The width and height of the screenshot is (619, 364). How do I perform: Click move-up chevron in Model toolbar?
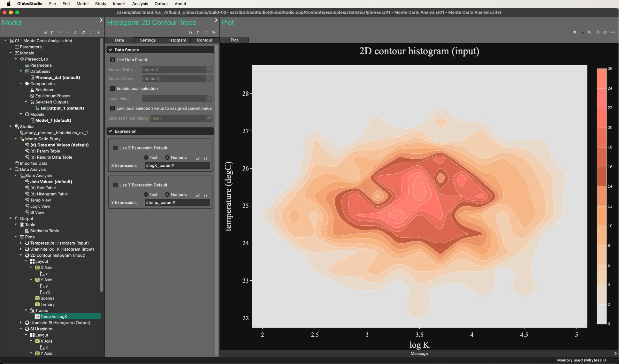pyautogui.click(x=68, y=32)
